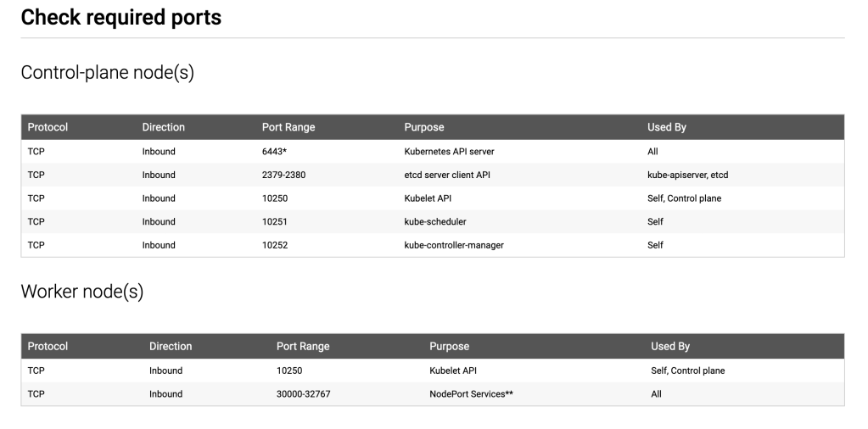This screenshot has height=429, width=868.
Task: Click the "etcd server client API" cell
Action: [447, 175]
